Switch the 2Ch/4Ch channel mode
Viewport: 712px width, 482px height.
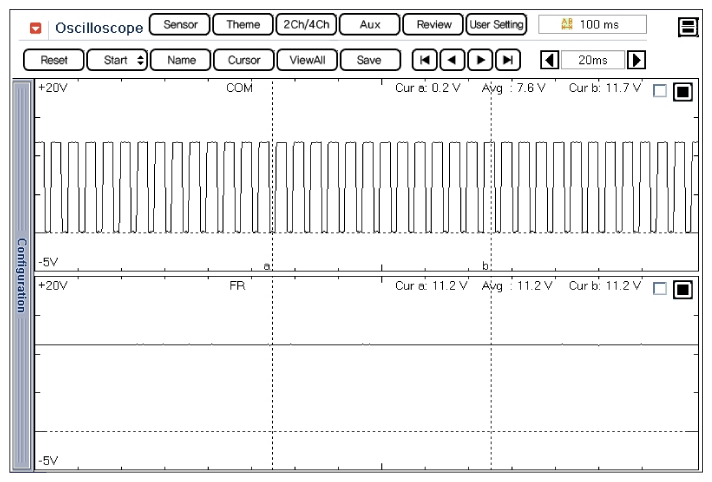pos(305,24)
